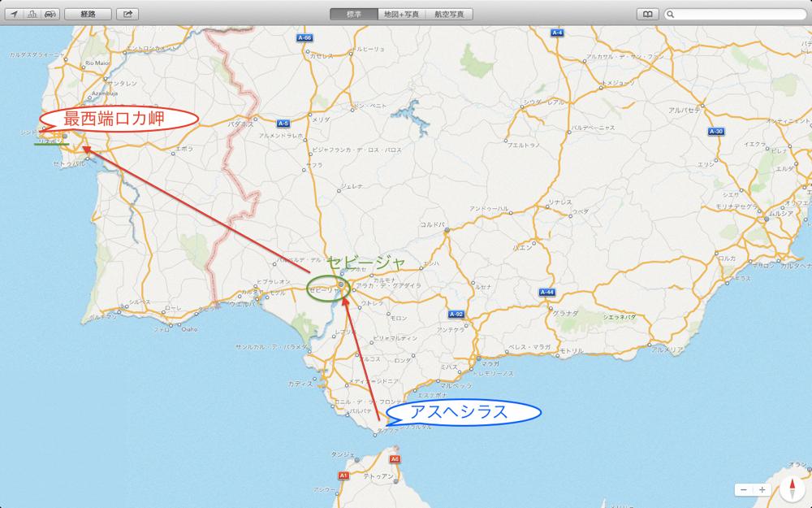
Task: Click the red A6 highway shield
Action: (395, 458)
